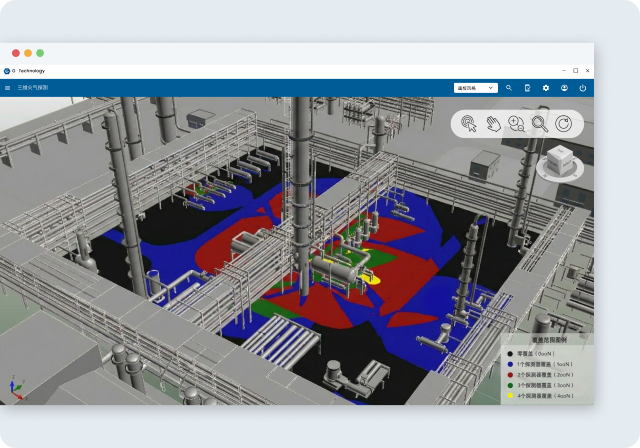Screen dimensions: 640x448
Task: Click the blue one-detector coverage swatch
Action: (x=510, y=364)
